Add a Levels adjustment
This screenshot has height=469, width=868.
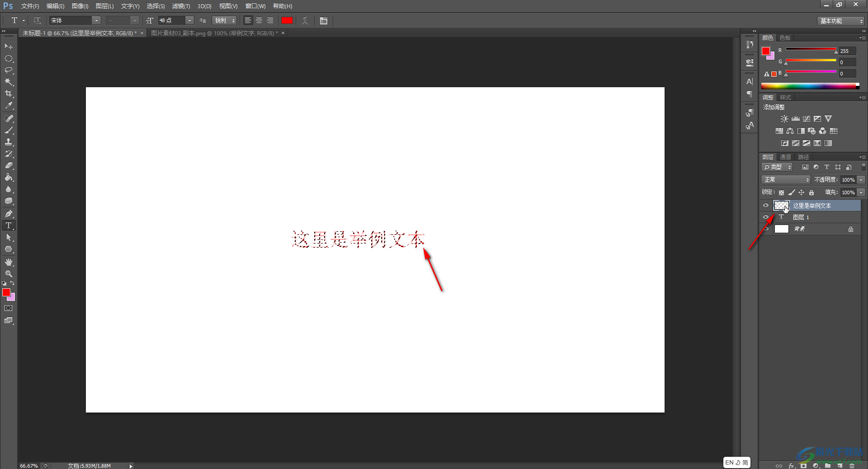click(796, 119)
